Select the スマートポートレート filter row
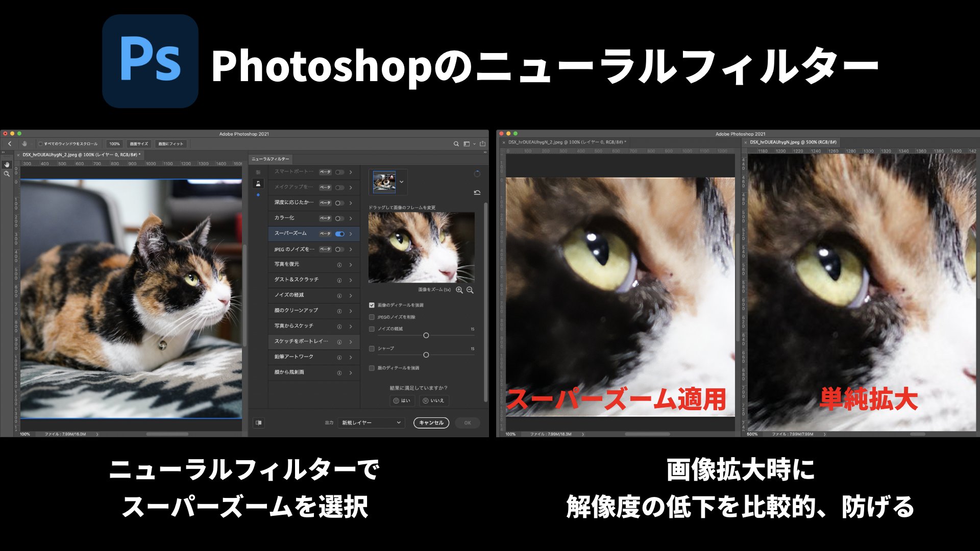Screen dimensions: 980x551 [313, 172]
